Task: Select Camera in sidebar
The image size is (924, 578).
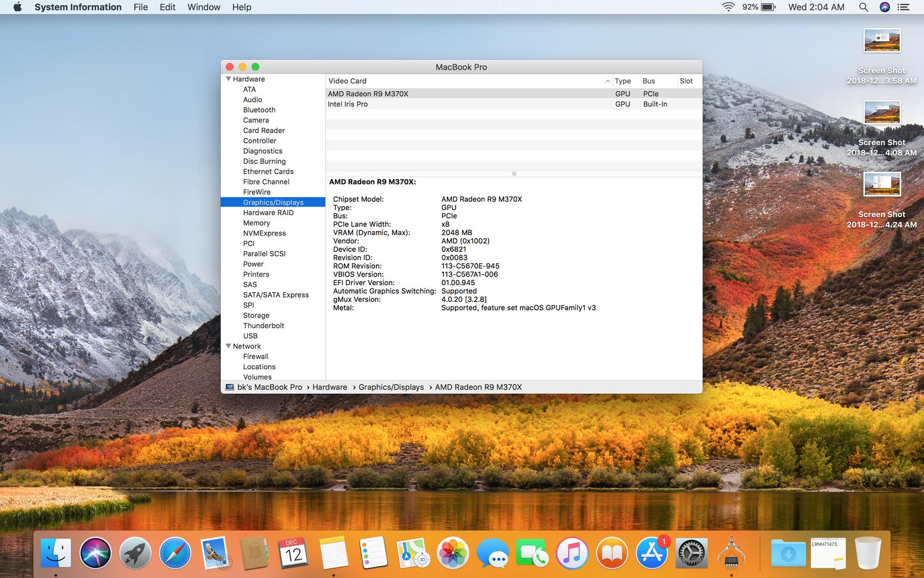Action: pos(256,120)
